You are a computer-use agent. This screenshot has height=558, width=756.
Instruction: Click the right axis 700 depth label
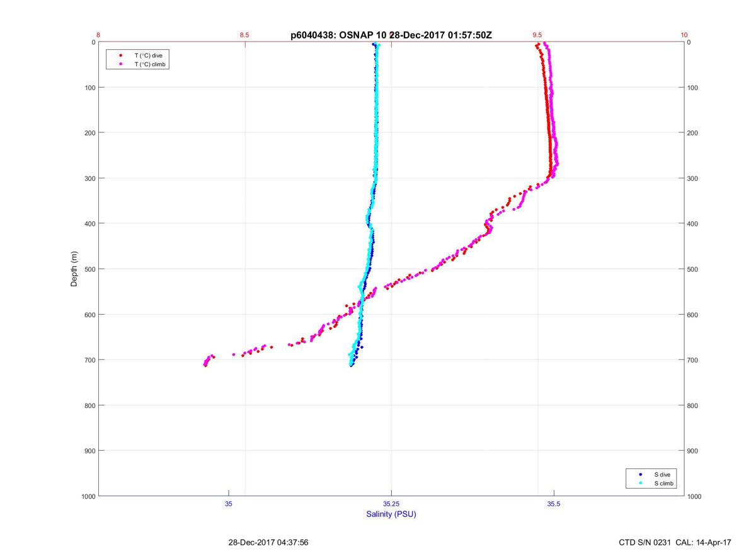pos(693,360)
